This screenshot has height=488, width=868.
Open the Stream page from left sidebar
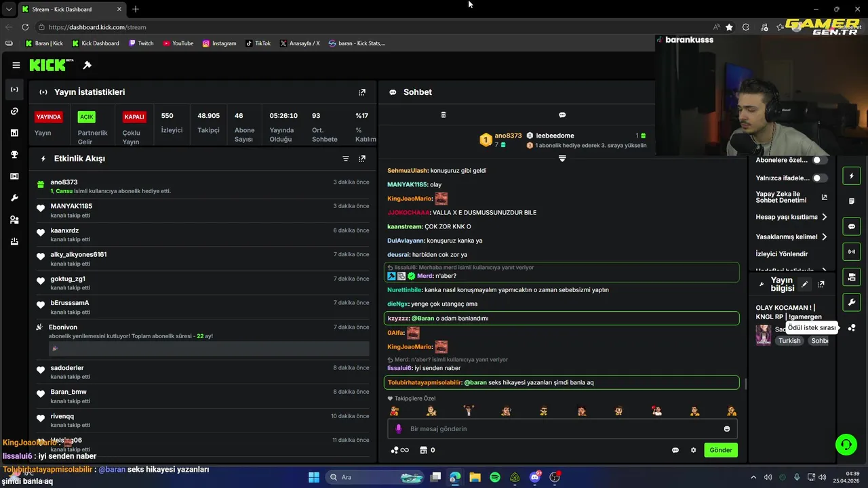tap(14, 89)
